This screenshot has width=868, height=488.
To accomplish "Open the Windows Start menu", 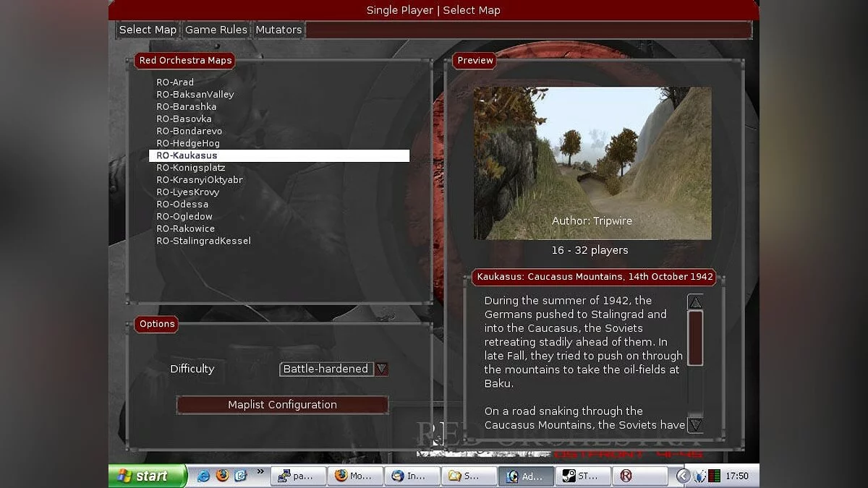I will (x=148, y=476).
